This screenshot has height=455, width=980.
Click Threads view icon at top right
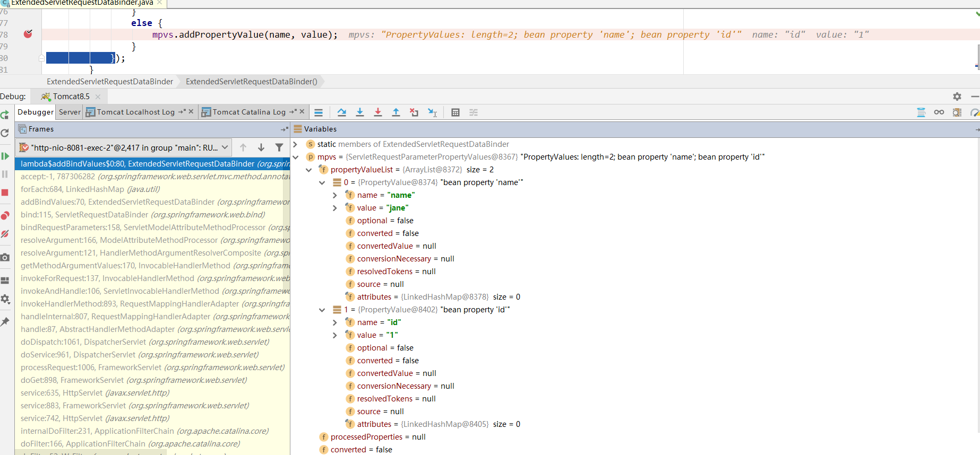pos(921,112)
